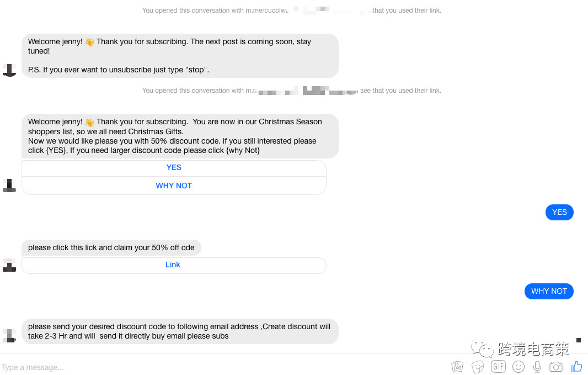This screenshot has height=375, width=588.
Task: Send a thumbs-up like
Action: coord(576,367)
